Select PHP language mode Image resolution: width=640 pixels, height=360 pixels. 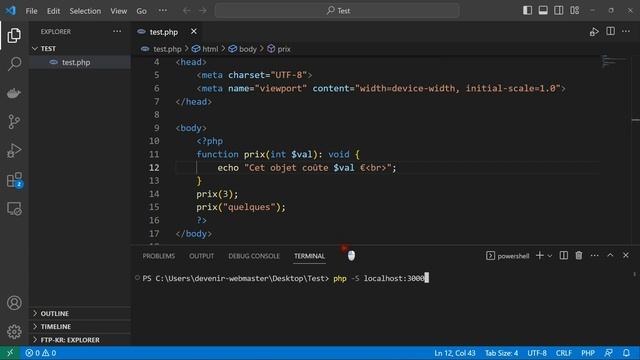click(x=588, y=353)
